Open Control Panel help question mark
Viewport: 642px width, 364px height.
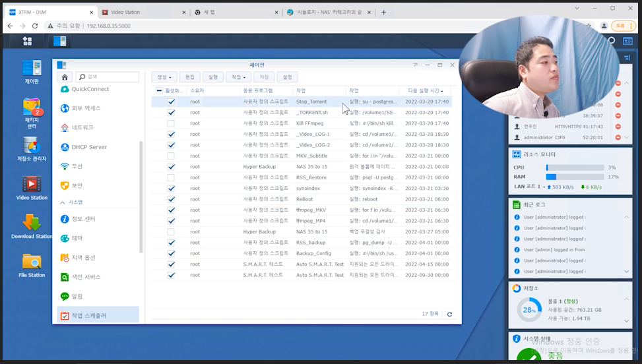point(415,65)
